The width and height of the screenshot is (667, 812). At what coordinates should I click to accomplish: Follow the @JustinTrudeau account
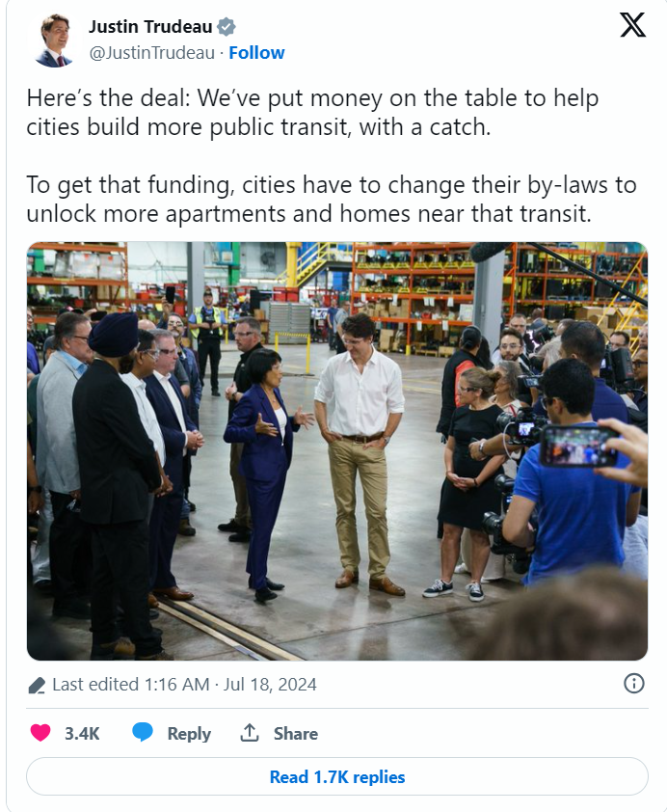tap(256, 53)
